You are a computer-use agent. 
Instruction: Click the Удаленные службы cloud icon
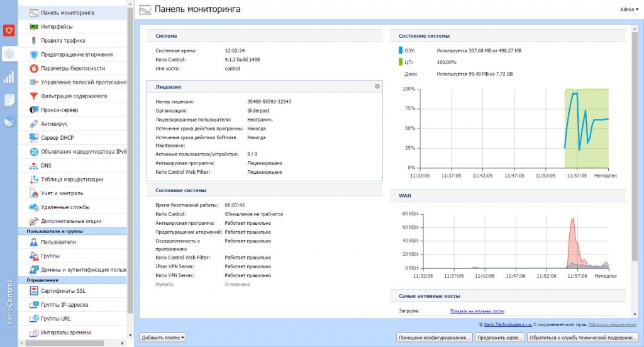coord(34,207)
